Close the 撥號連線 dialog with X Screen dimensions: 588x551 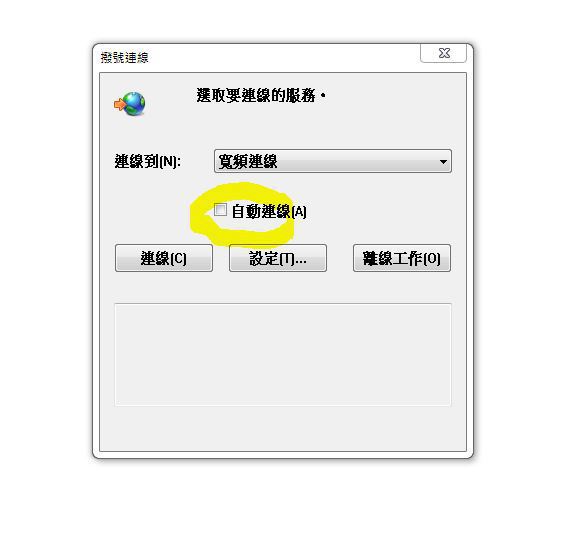[x=444, y=53]
